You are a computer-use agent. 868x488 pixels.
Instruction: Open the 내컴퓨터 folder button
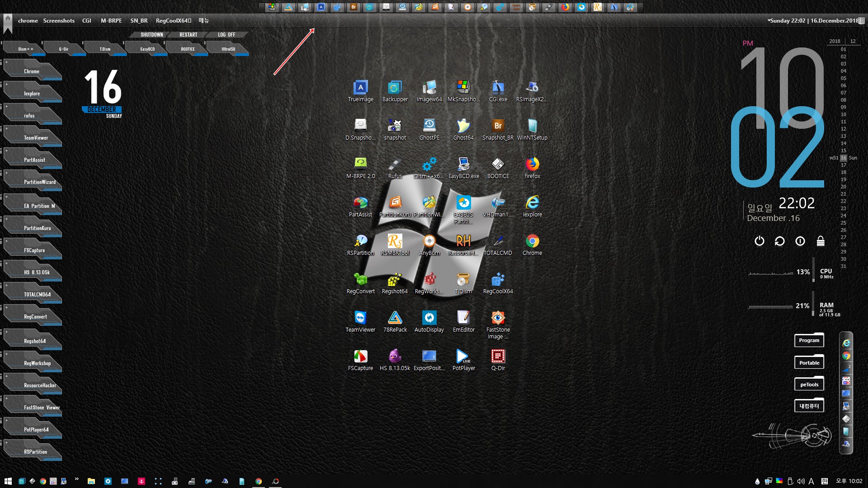pos(809,406)
